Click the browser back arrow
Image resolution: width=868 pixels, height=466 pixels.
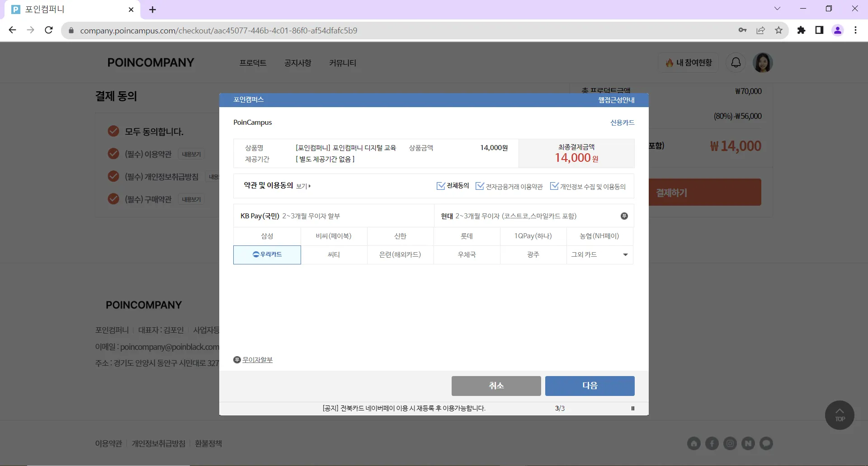pyautogui.click(x=12, y=30)
